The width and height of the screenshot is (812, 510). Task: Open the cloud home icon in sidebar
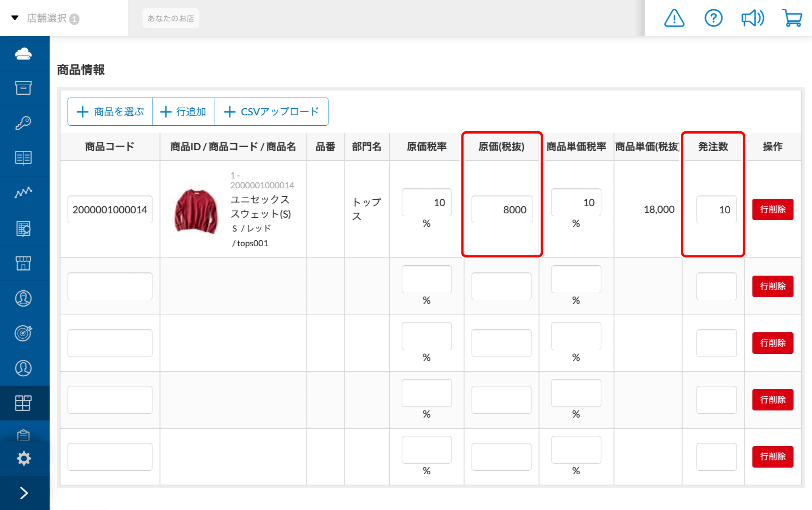point(23,54)
